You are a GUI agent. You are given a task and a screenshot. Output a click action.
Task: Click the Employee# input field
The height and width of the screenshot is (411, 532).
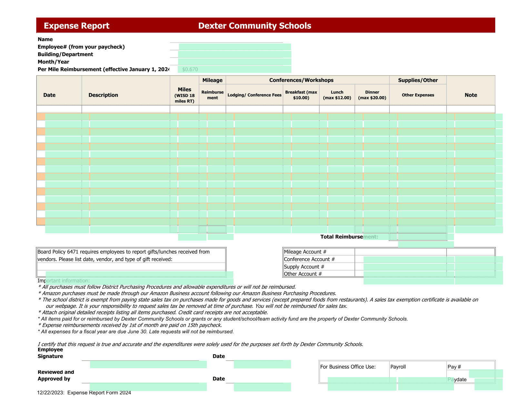tap(235, 47)
